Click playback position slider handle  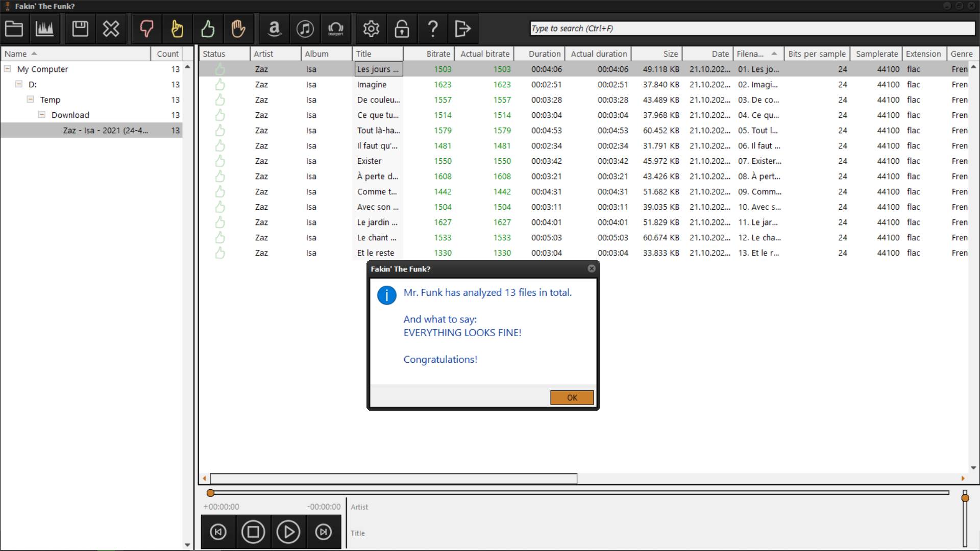(x=210, y=493)
